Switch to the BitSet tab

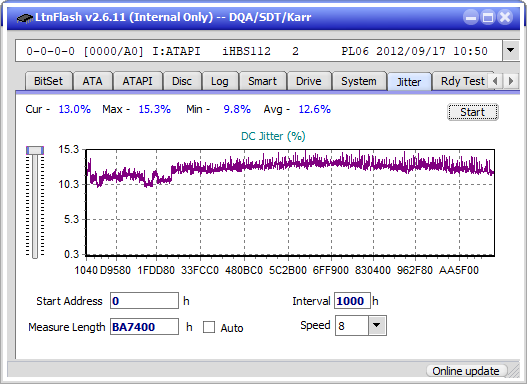tap(48, 81)
